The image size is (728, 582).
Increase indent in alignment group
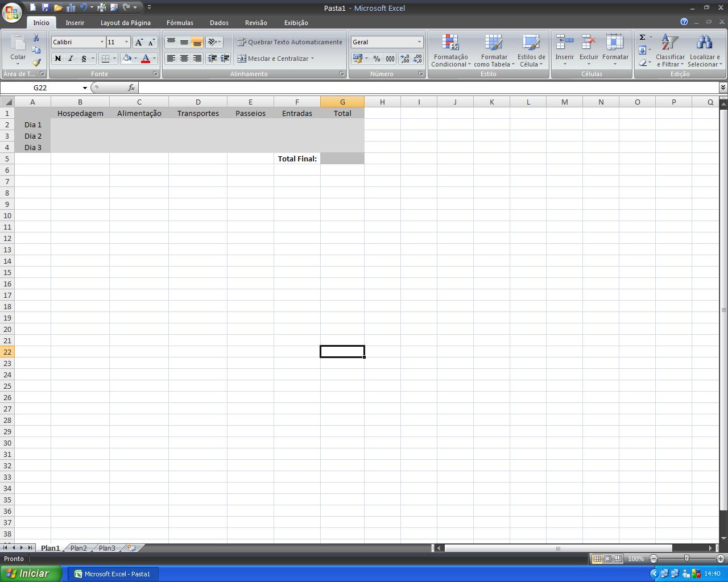click(225, 59)
